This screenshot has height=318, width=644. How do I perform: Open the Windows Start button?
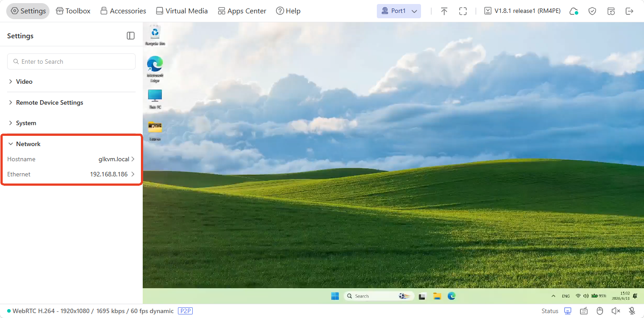pyautogui.click(x=335, y=296)
